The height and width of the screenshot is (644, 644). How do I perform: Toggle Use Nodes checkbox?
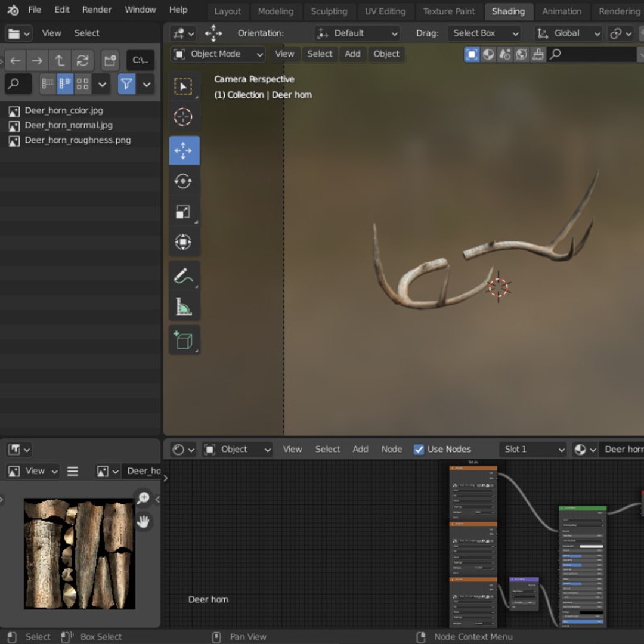coord(419,450)
